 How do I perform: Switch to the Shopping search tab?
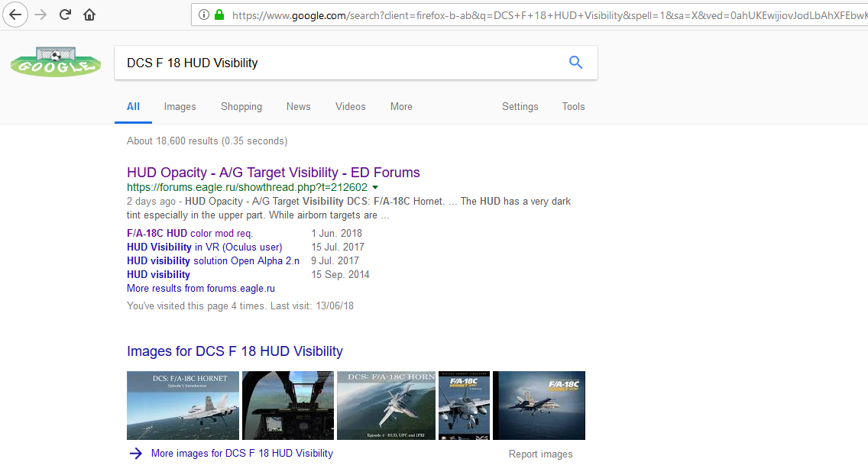point(241,107)
